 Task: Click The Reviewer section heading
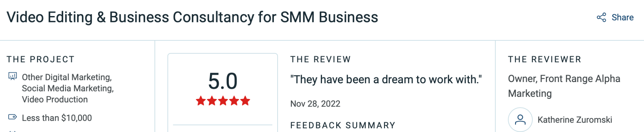tap(545, 59)
